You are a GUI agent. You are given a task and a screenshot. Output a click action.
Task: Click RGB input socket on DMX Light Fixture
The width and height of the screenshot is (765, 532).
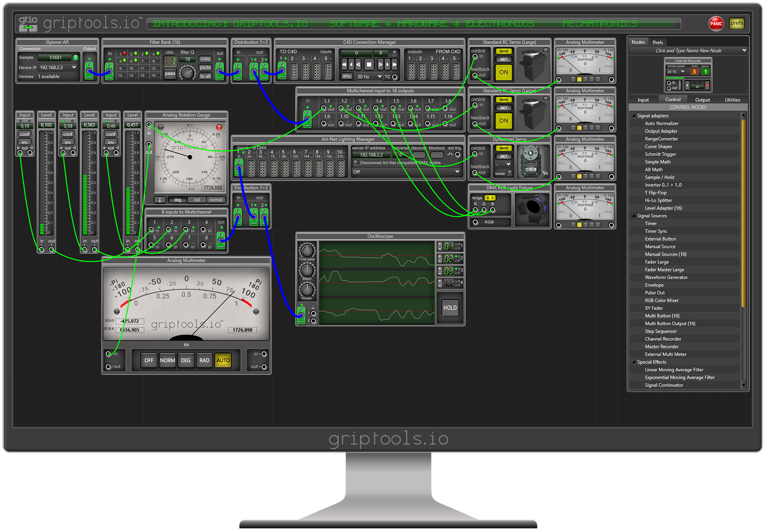click(475, 222)
